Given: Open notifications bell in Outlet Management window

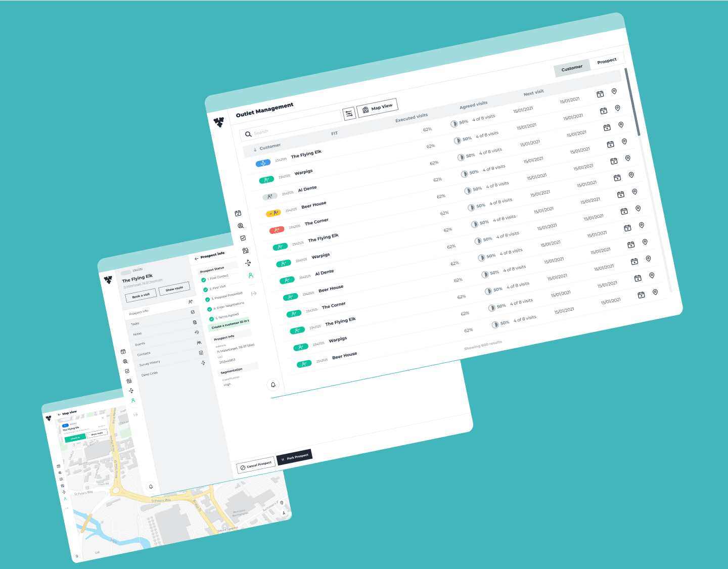Looking at the screenshot, I should [273, 385].
